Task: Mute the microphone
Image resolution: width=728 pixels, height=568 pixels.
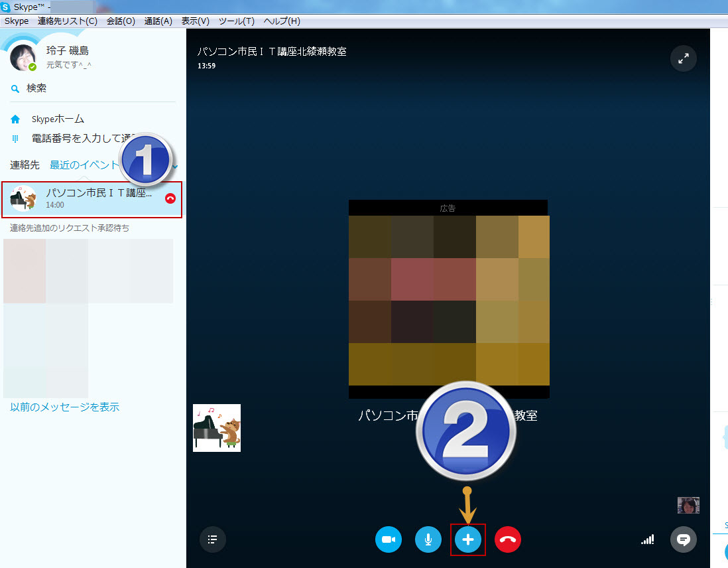Action: coord(428,539)
